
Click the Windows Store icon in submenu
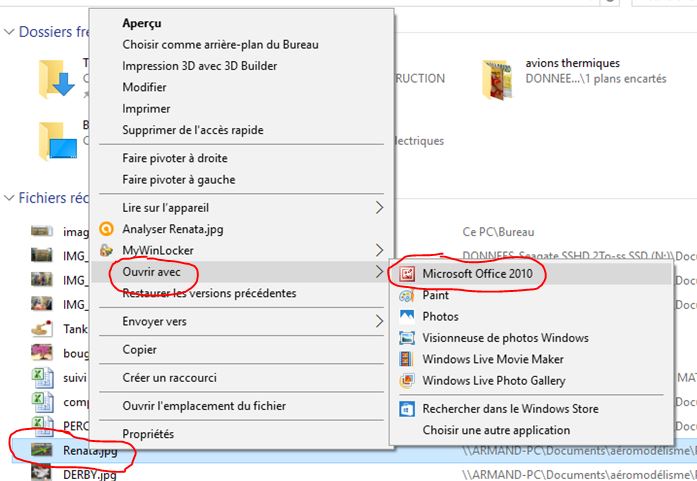point(407,409)
